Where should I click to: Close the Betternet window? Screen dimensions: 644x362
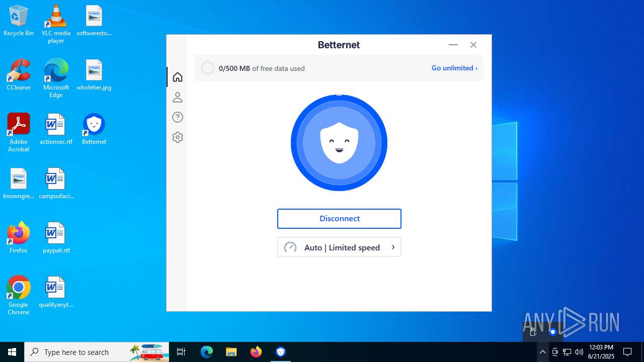473,45
